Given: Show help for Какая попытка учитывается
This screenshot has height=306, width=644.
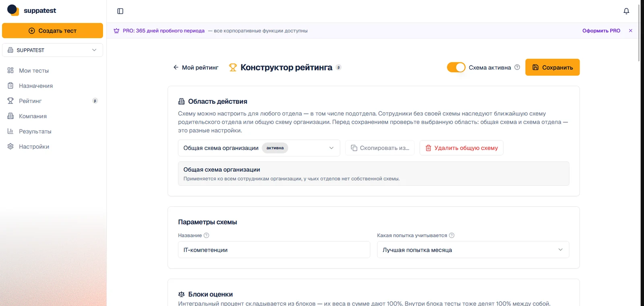Looking at the screenshot, I should [x=452, y=235].
